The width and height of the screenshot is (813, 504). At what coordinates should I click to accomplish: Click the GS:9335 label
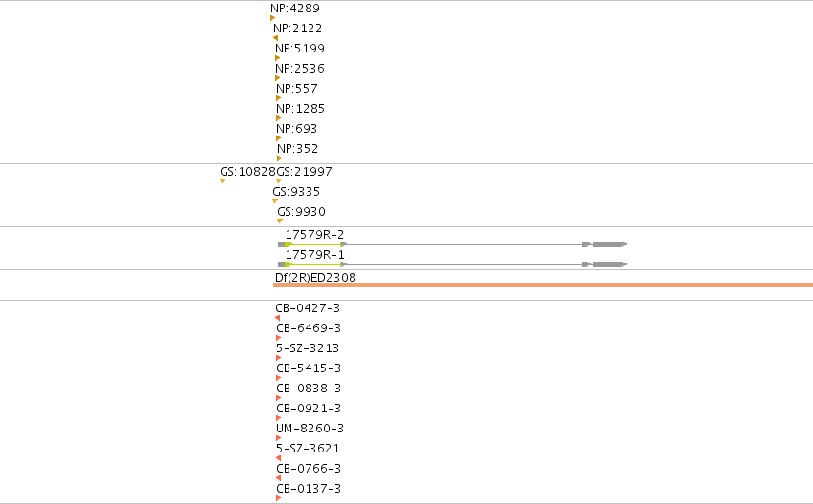tap(296, 192)
